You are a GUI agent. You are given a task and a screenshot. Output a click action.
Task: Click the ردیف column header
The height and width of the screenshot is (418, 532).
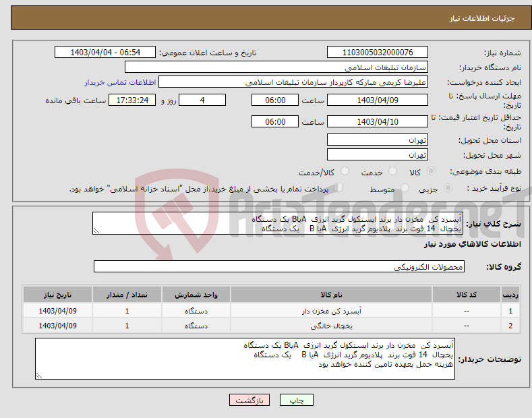click(510, 295)
